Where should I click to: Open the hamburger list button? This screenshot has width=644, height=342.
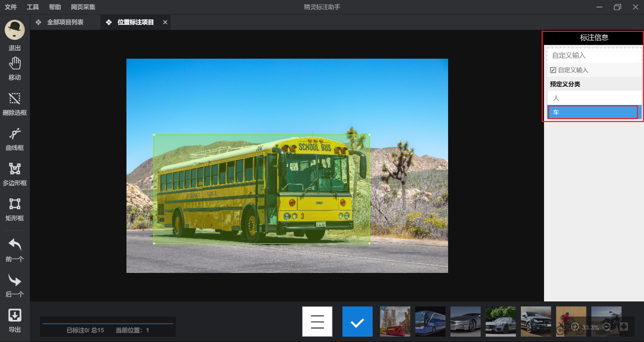pyautogui.click(x=317, y=322)
